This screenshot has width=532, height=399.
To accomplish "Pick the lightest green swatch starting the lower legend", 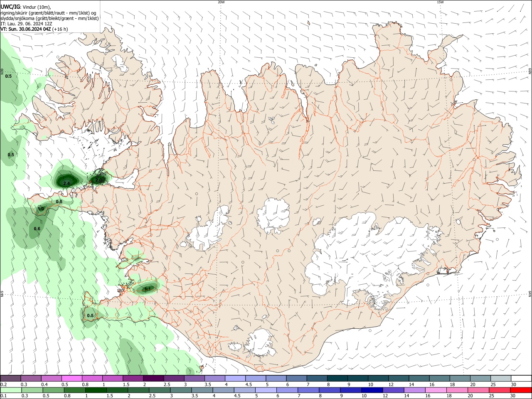I will (x=11, y=390).
